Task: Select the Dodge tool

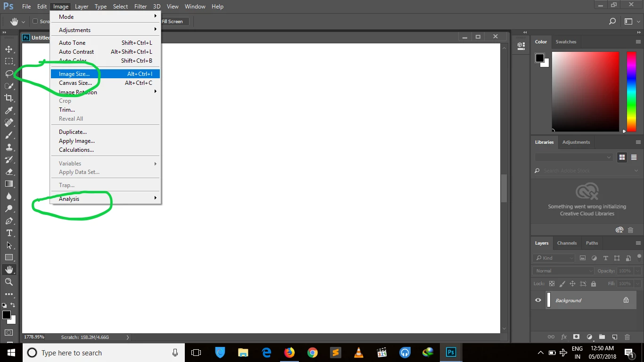Action: point(9,208)
